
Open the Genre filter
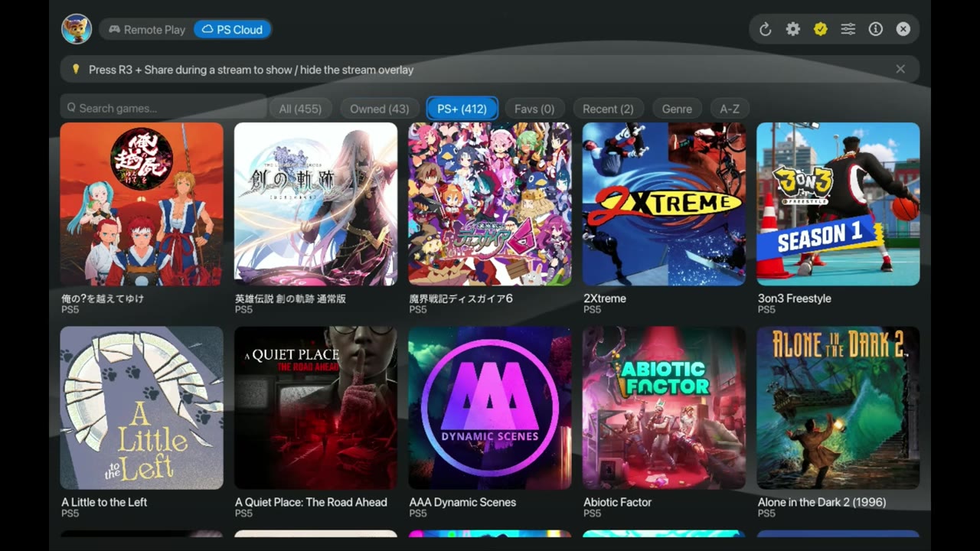(x=677, y=109)
